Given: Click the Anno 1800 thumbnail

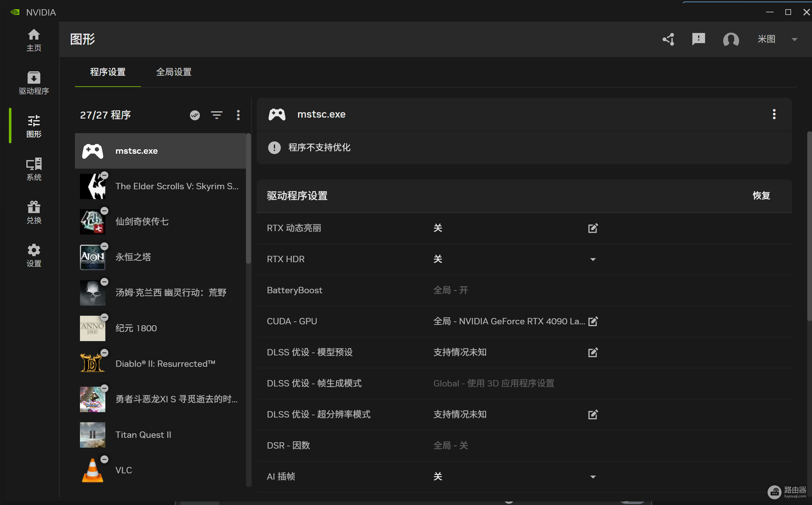Looking at the screenshot, I should coord(93,328).
